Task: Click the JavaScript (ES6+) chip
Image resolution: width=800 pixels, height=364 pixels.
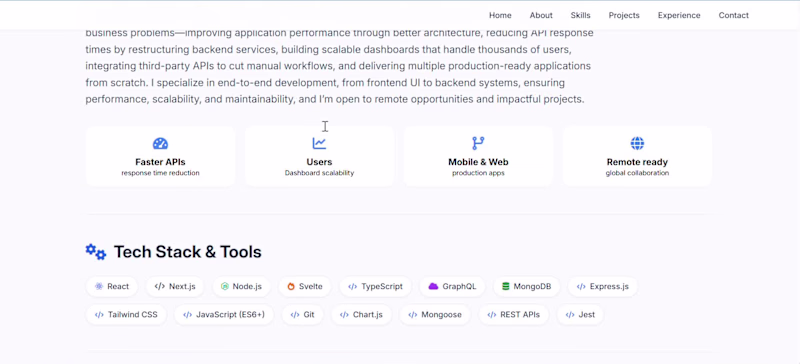Action: (223, 314)
